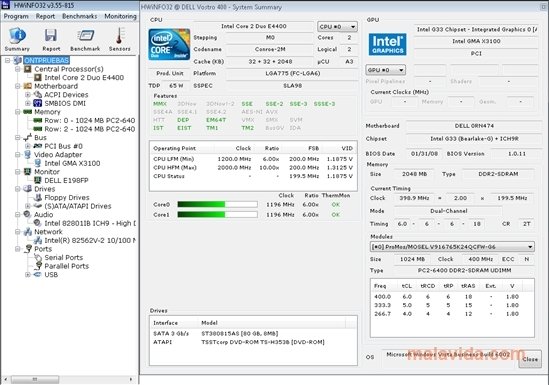Expand the USB ports node

click(28, 275)
